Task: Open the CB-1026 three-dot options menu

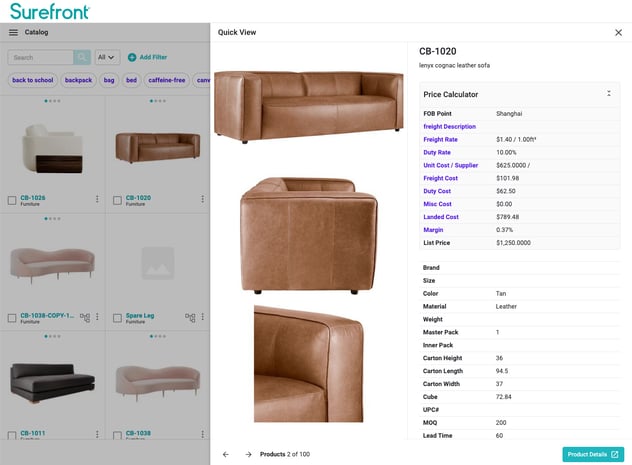Action: point(97,199)
